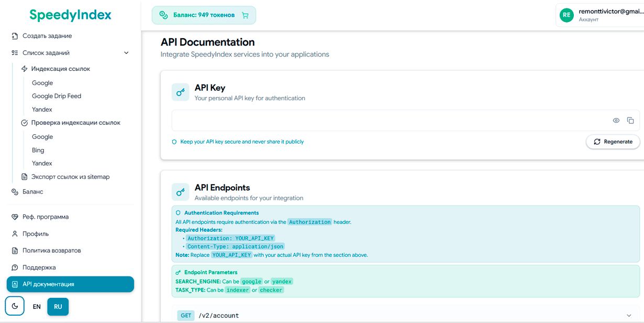Image resolution: width=644 pixels, height=323 pixels.
Task: Click the shopping cart icon near token balance
Action: click(x=245, y=15)
